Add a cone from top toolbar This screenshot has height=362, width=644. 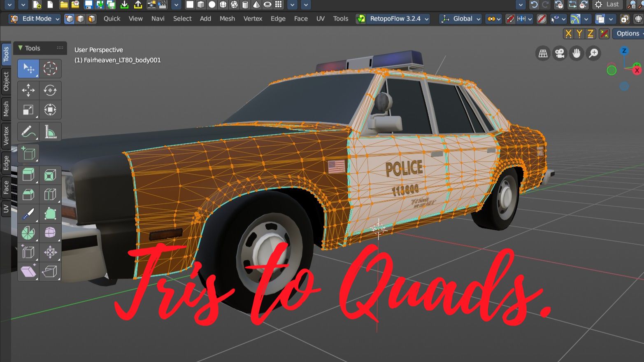256,5
